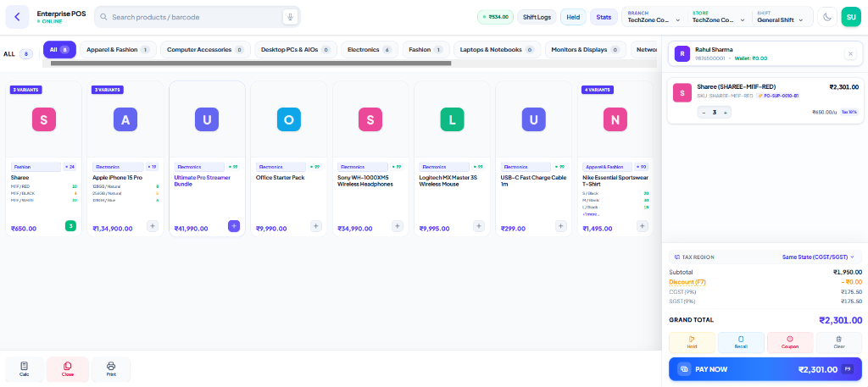
Task: Click the Apple iPhone A thumbnail
Action: [125, 119]
